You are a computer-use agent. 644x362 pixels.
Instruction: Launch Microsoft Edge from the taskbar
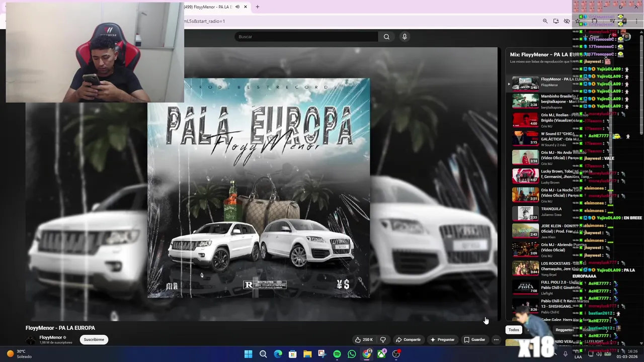pos(278,354)
